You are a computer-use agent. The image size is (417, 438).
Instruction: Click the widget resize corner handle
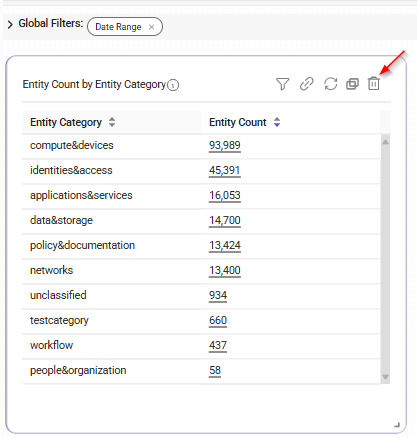pos(397,425)
